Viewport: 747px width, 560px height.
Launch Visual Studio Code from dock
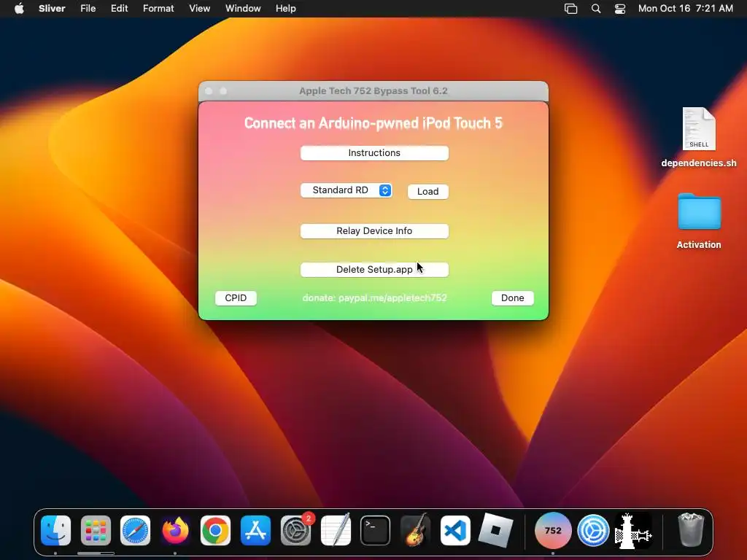455,530
